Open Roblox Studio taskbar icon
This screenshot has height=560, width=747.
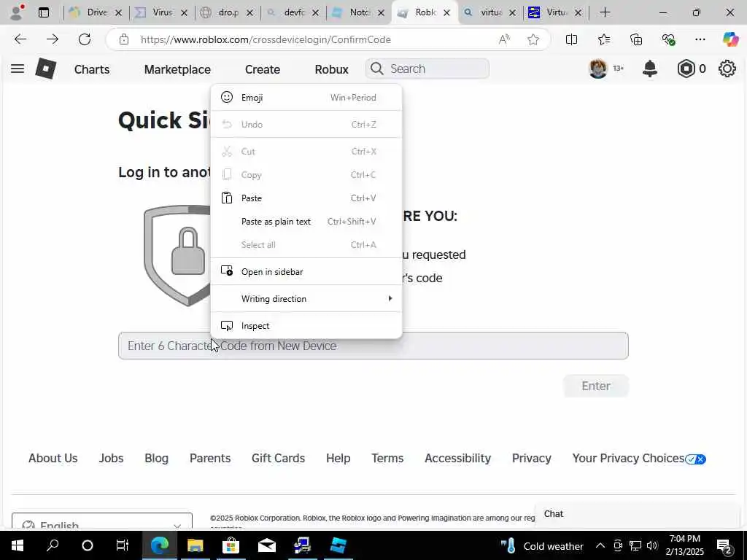pos(338,545)
